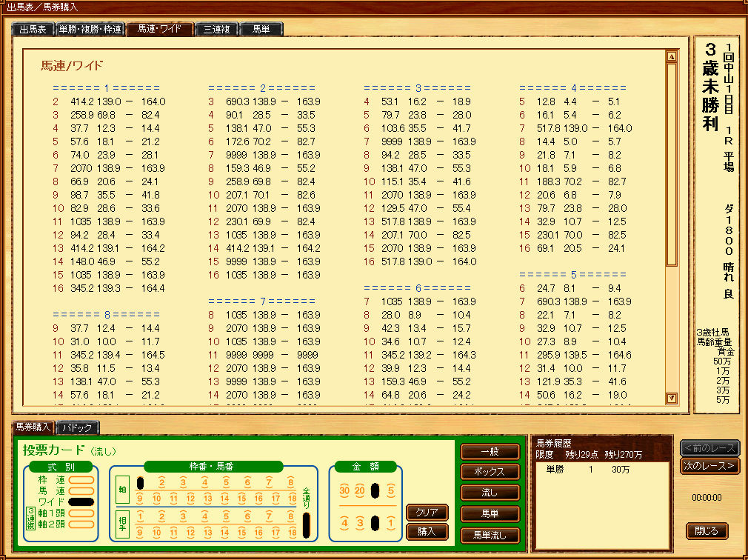Switch to the 出馬表 tab
Image resolution: width=748 pixels, height=560 pixels.
(x=33, y=30)
